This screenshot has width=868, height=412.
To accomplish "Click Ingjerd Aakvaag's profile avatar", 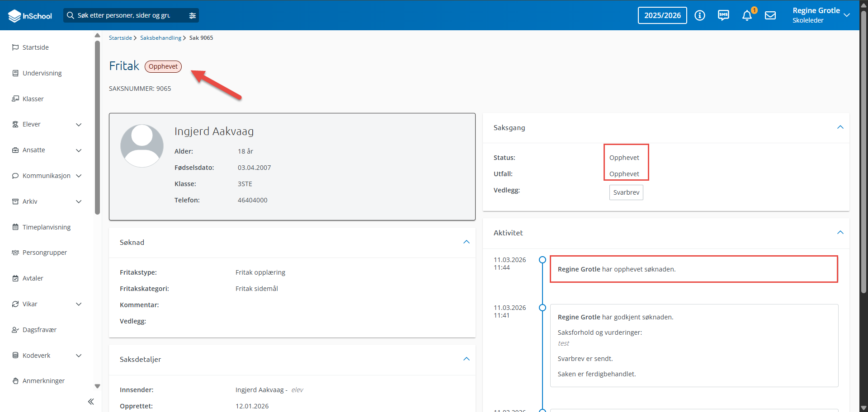I will [142, 146].
